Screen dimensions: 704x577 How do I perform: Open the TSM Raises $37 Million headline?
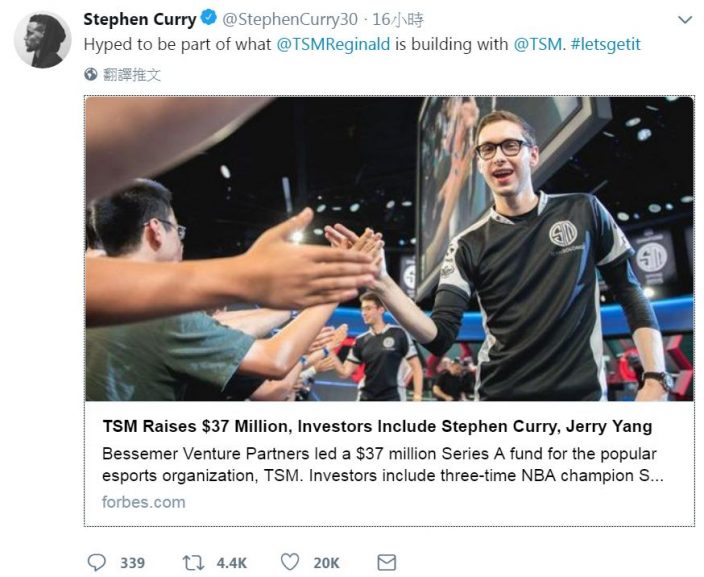[x=377, y=426]
